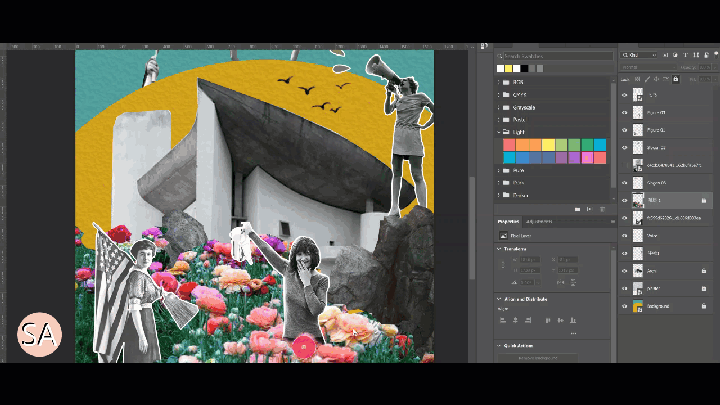Hide layer directly above Background
This screenshot has width=720, height=405.
click(624, 288)
